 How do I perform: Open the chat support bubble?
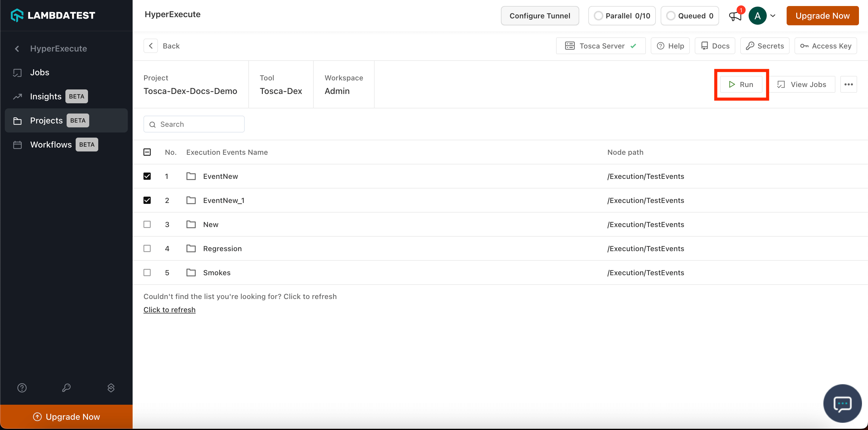tap(842, 403)
